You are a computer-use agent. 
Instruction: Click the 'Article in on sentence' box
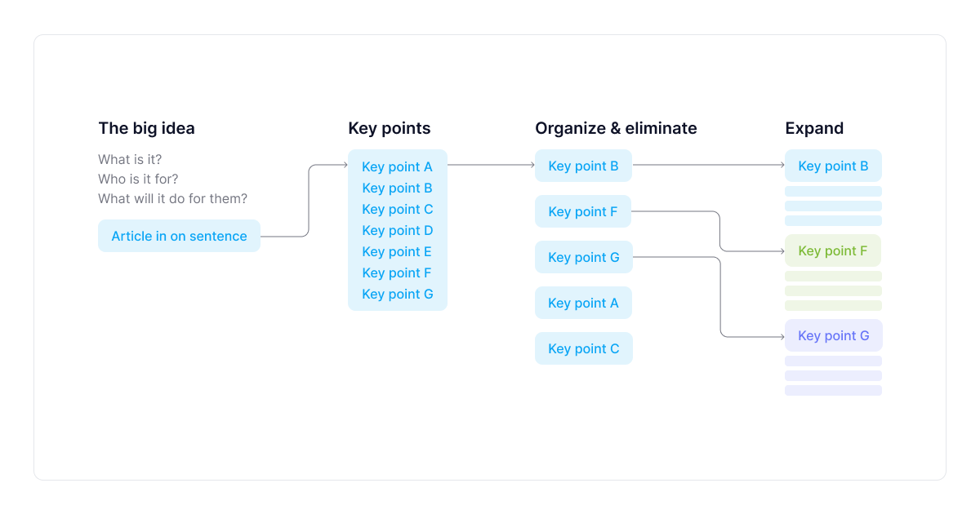[179, 236]
